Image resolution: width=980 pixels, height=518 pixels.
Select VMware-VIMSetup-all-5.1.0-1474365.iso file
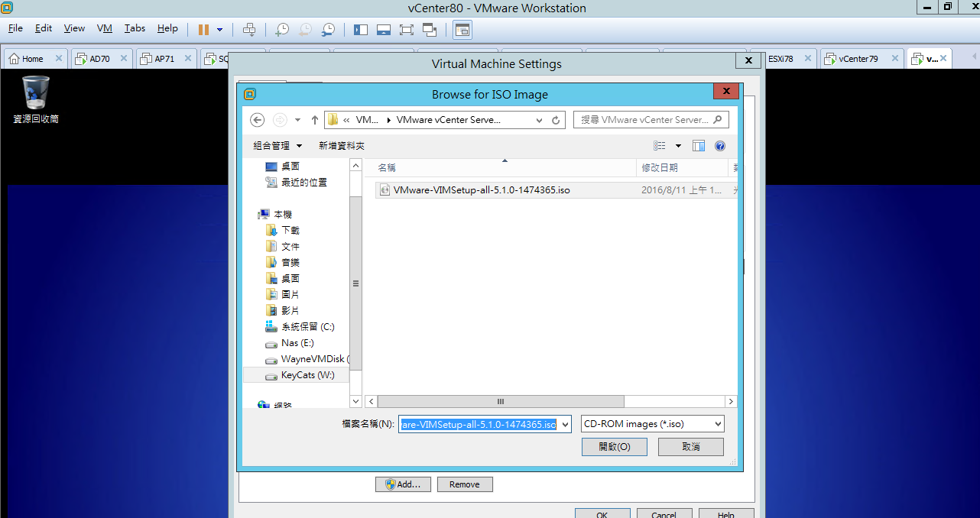tap(482, 190)
